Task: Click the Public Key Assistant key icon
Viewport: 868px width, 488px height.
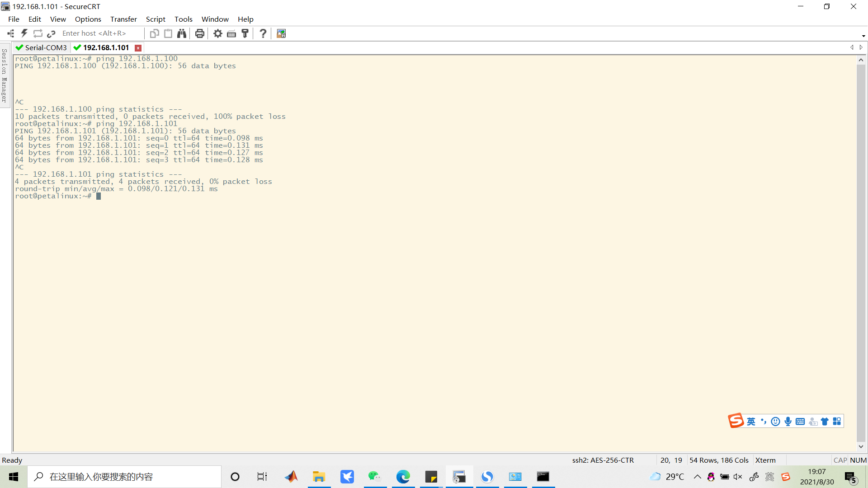Action: tap(245, 33)
